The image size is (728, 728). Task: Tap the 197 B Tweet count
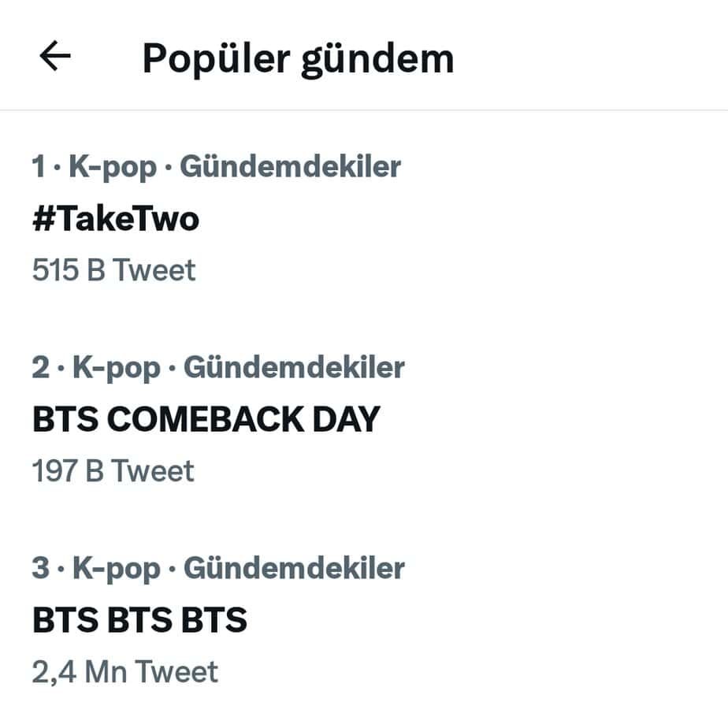pos(113,471)
